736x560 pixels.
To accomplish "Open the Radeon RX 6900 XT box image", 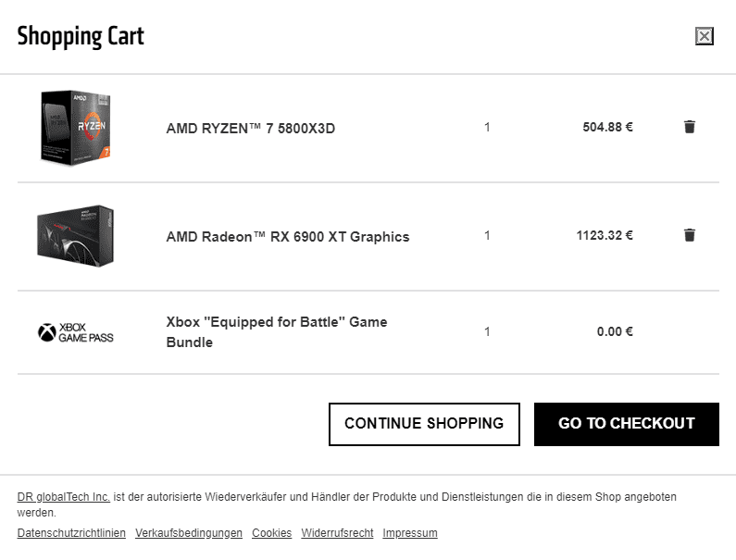I will [76, 236].
